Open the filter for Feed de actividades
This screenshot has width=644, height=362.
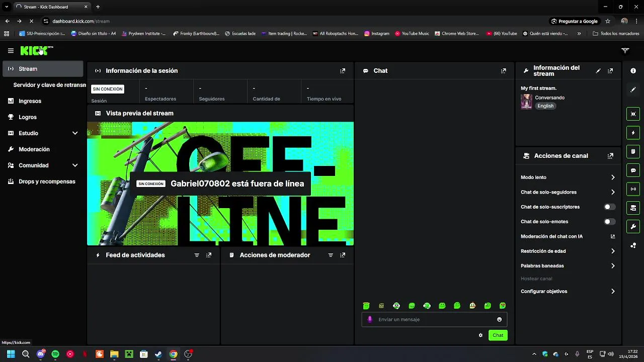click(x=197, y=255)
